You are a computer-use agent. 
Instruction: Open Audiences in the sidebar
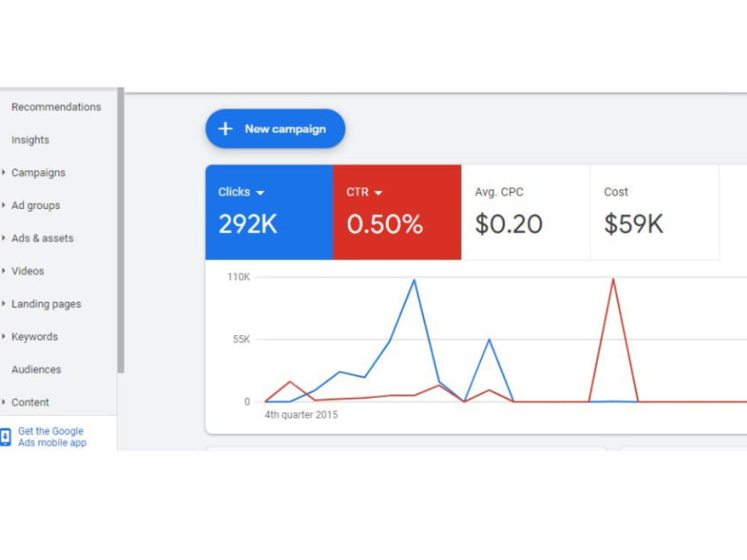pyautogui.click(x=36, y=370)
